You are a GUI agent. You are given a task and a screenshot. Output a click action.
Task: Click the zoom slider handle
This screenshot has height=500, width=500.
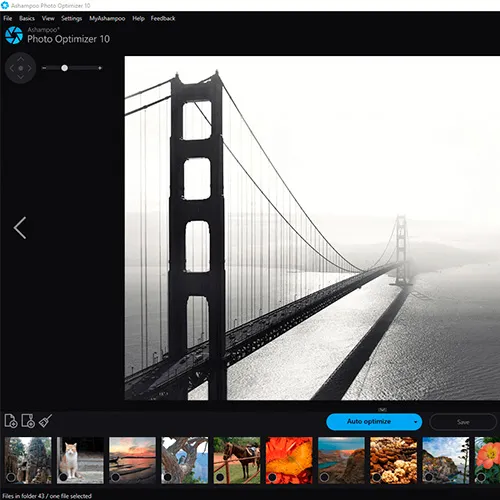click(64, 68)
